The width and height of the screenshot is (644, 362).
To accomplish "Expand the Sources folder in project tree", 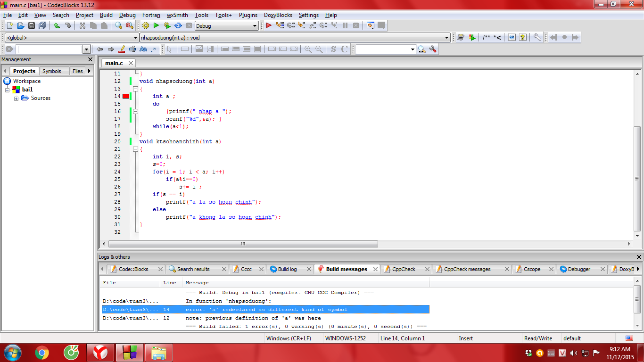I will pyautogui.click(x=17, y=98).
